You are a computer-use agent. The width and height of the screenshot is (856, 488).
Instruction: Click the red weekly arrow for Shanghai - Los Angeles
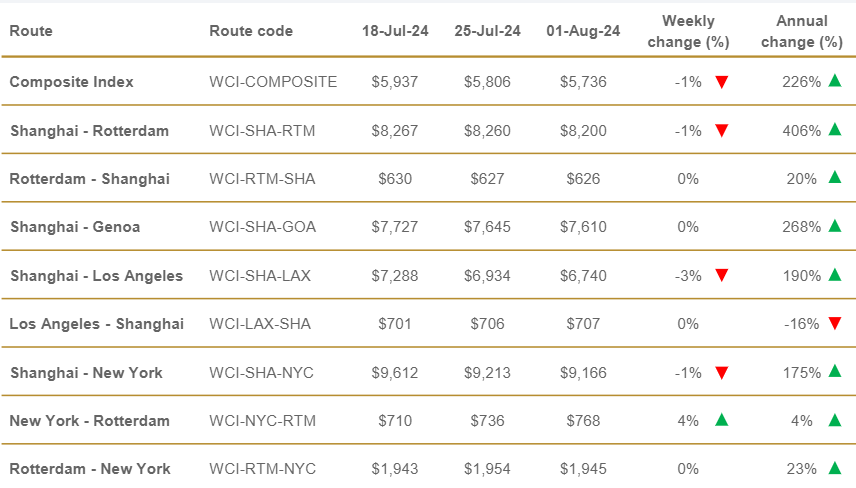tap(721, 275)
